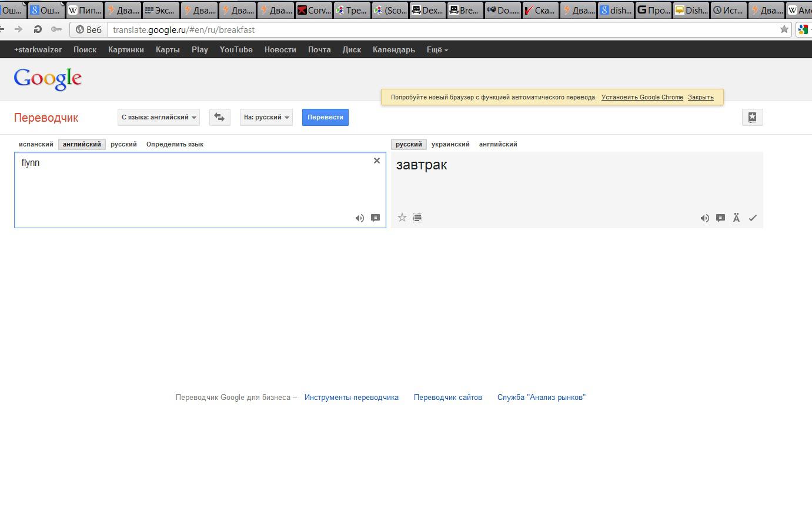Screen dimensions: 812x517
Task: Open 'Карты' in the Google bar
Action: click(x=168, y=49)
